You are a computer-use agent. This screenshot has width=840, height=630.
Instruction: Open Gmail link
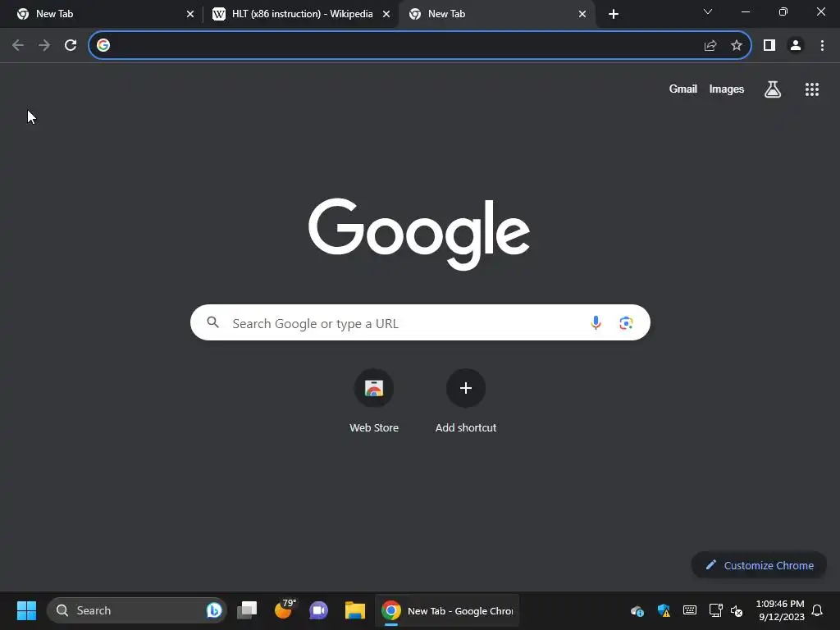(683, 89)
